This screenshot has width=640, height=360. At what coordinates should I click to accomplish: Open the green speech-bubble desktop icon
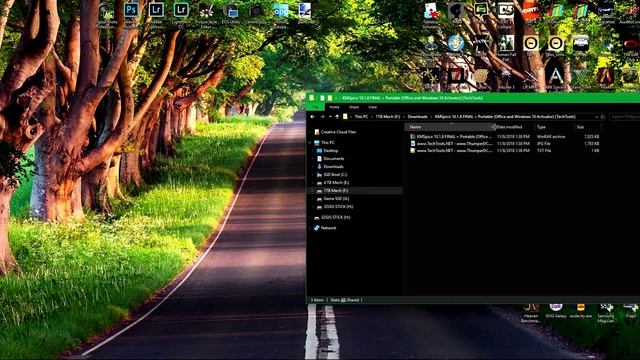(481, 11)
